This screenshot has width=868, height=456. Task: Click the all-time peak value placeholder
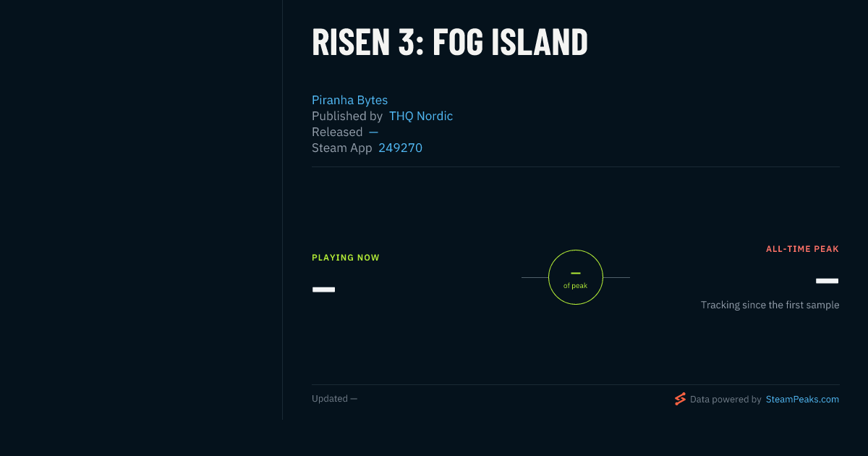[827, 281]
